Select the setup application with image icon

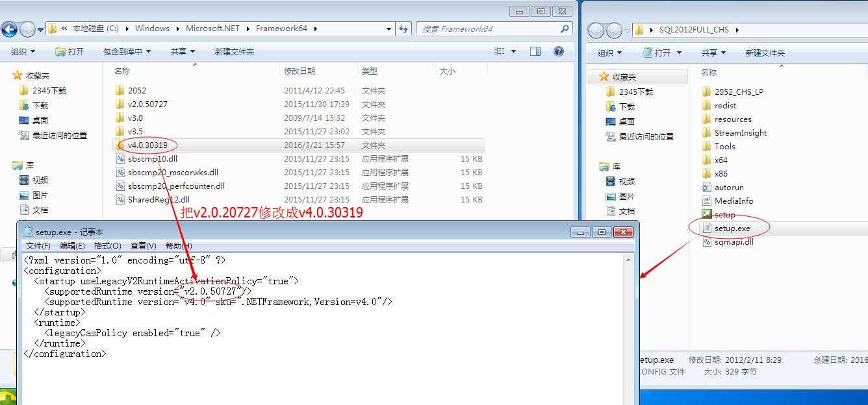tap(719, 214)
